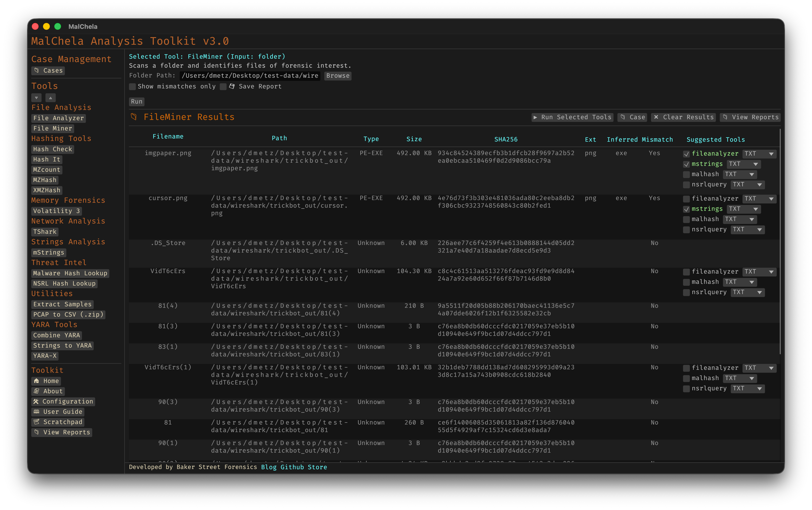
Task: Check fileanalyzer for the VidT6cErs row
Action: tap(686, 272)
